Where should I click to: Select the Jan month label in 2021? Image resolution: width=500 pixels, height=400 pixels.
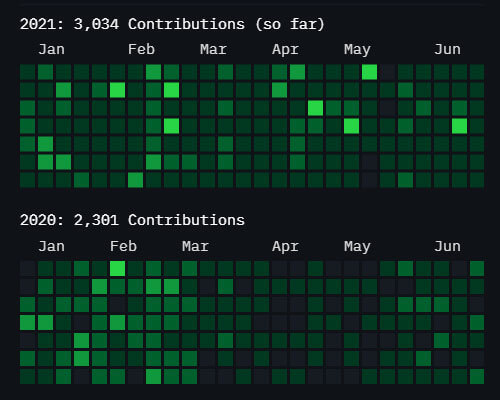pyautogui.click(x=52, y=49)
